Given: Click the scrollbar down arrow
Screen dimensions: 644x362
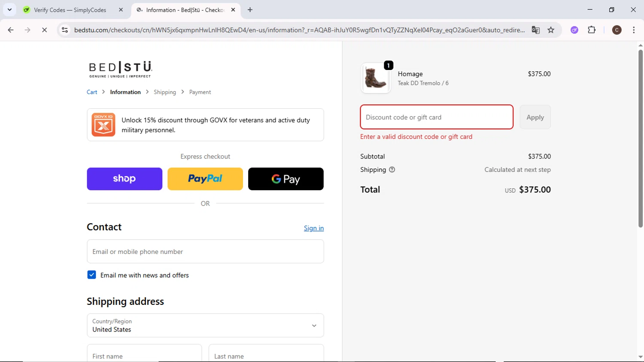Looking at the screenshot, I should (640, 357).
